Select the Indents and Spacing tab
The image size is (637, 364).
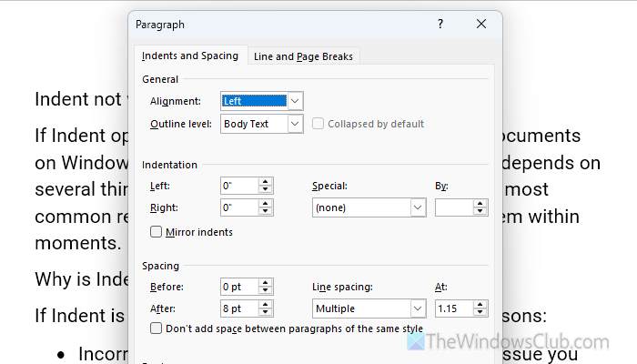click(190, 56)
